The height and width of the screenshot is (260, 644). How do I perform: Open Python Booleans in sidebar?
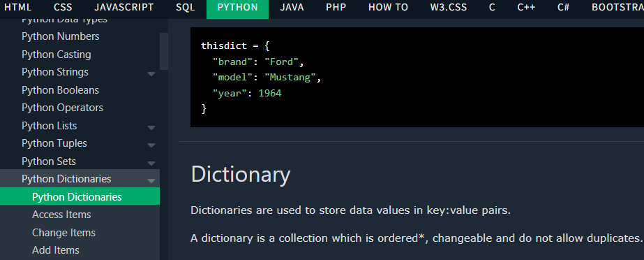(x=60, y=90)
